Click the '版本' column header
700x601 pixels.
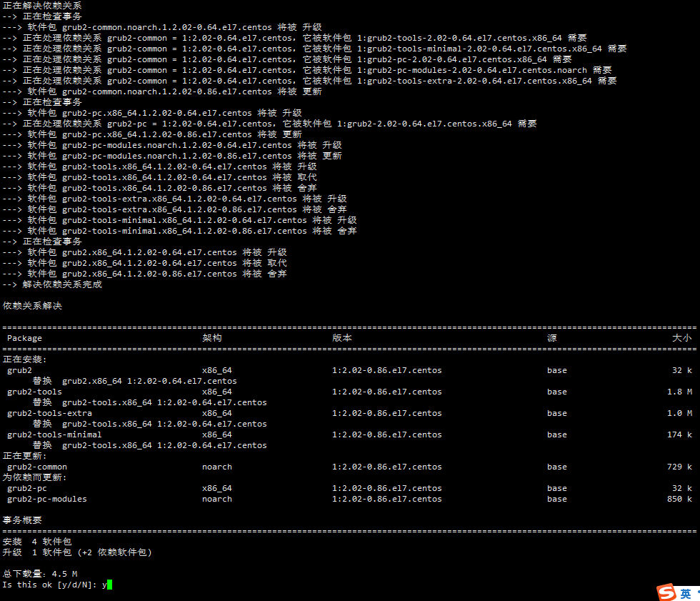[x=342, y=338]
